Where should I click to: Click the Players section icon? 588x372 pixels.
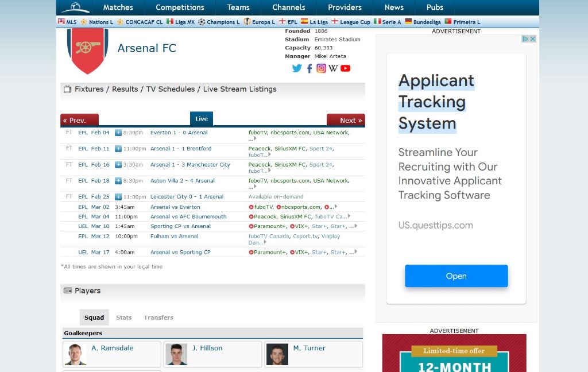pos(68,290)
